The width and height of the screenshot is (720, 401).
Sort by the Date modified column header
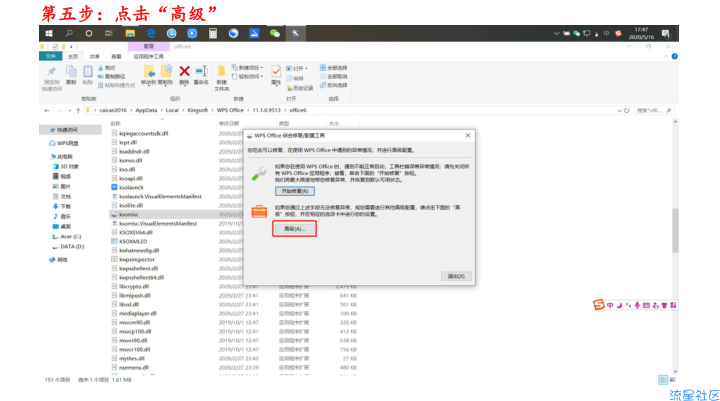pos(229,124)
